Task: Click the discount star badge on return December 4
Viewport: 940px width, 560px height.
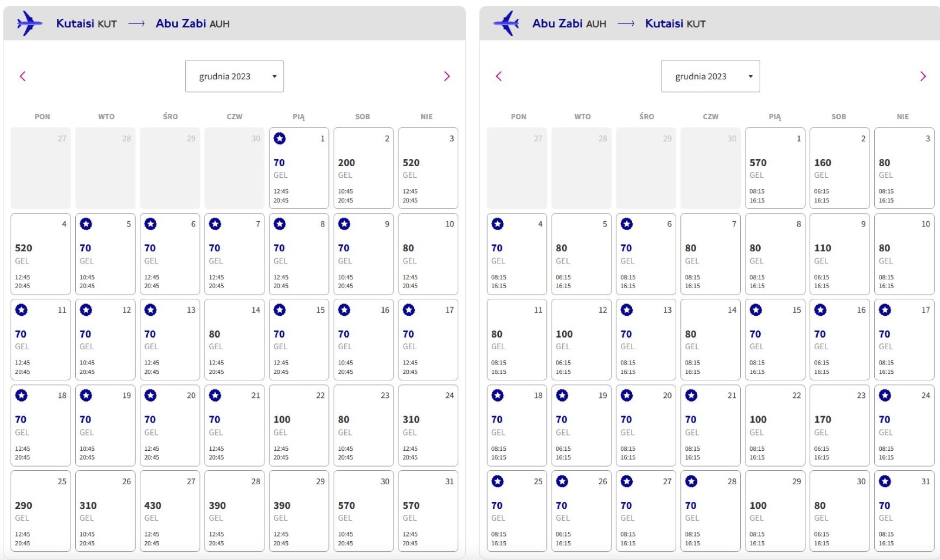Action: [x=498, y=224]
